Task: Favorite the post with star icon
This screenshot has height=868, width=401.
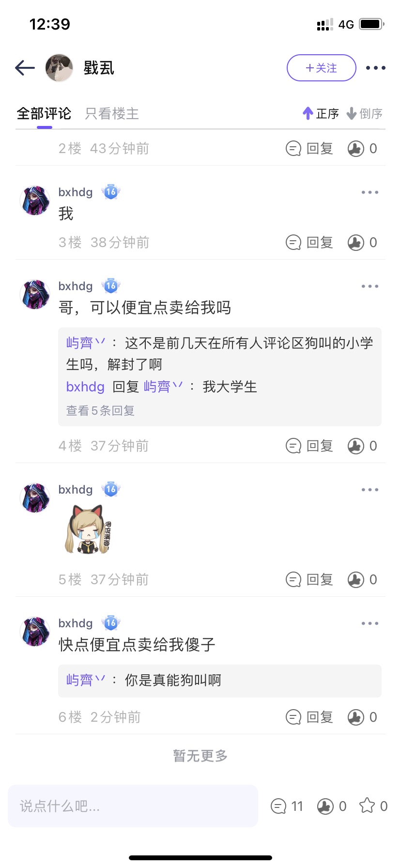Action: (x=373, y=806)
